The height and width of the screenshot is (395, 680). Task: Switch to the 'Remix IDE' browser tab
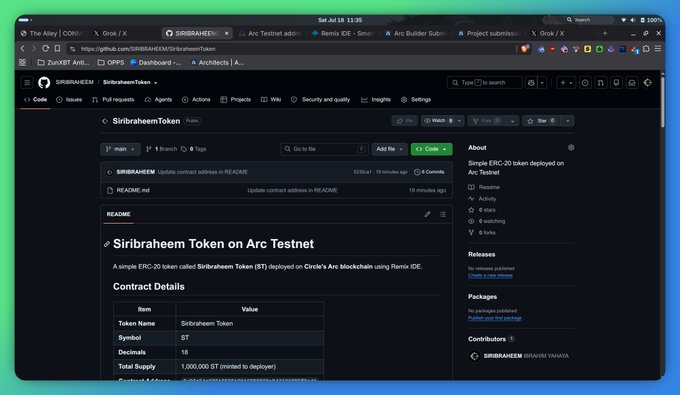click(343, 33)
